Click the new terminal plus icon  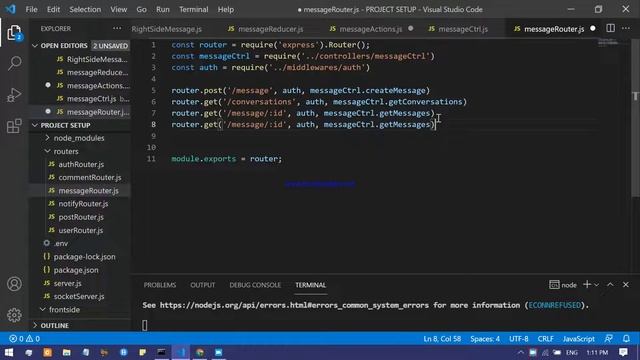[587, 284]
